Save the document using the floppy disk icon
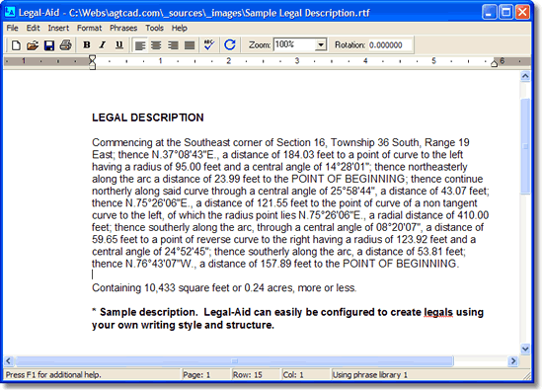The height and width of the screenshot is (392, 543). (x=49, y=45)
